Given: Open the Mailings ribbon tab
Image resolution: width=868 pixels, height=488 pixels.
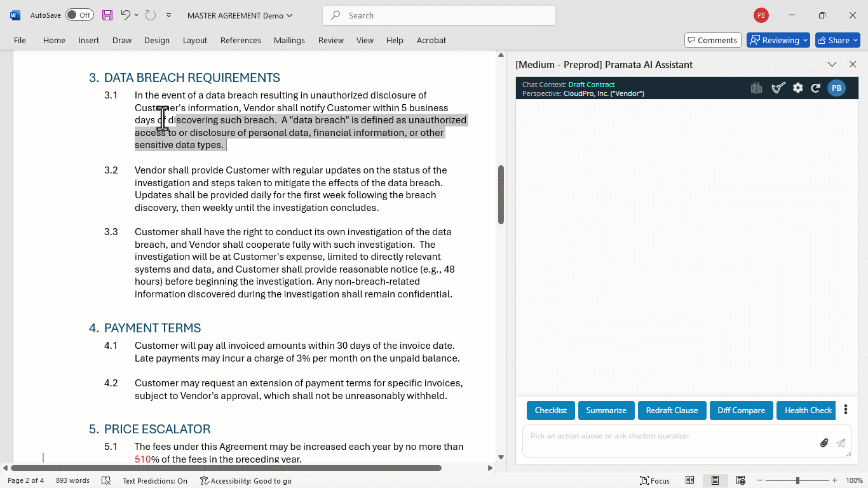Looking at the screenshot, I should pyautogui.click(x=289, y=40).
